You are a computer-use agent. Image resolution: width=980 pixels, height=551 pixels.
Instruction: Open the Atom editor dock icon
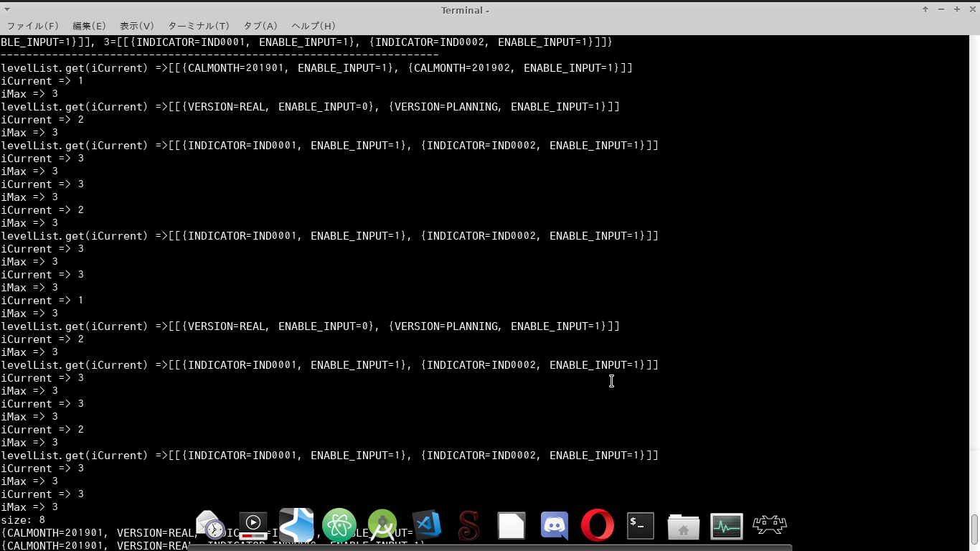(339, 526)
